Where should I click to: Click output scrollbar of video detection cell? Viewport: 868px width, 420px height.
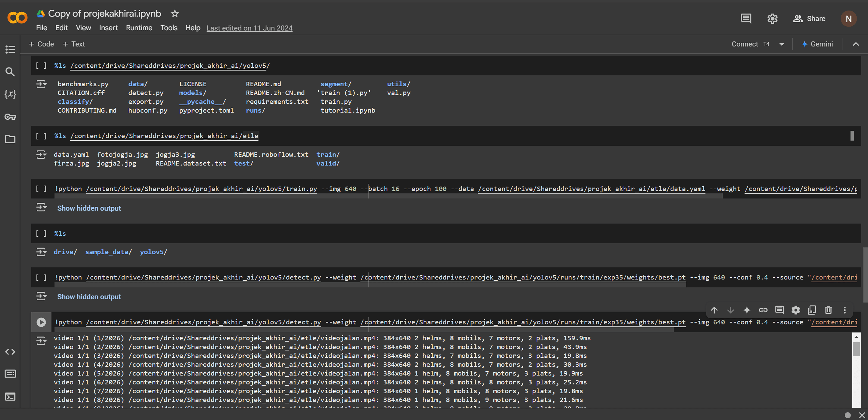click(x=856, y=349)
